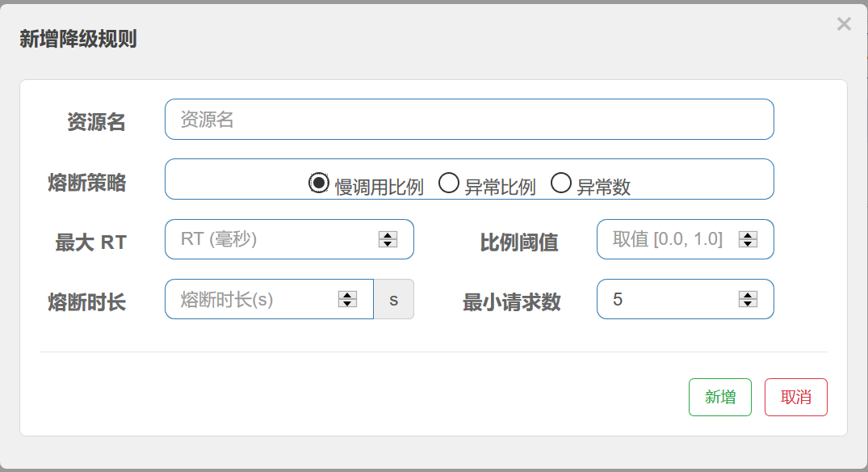
Task: Click the down arrow on 熔断时长 spinner
Action: [346, 304]
